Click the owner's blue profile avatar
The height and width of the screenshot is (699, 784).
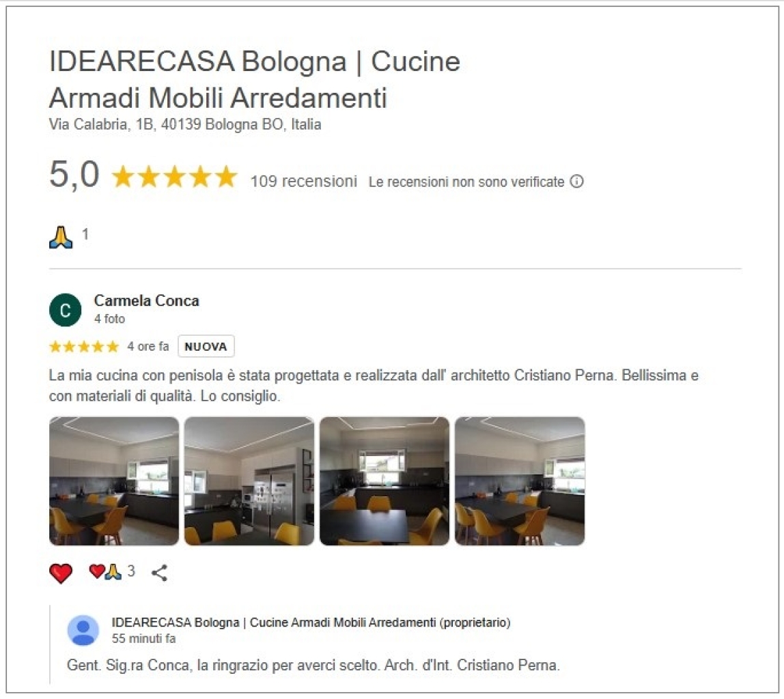[83, 631]
